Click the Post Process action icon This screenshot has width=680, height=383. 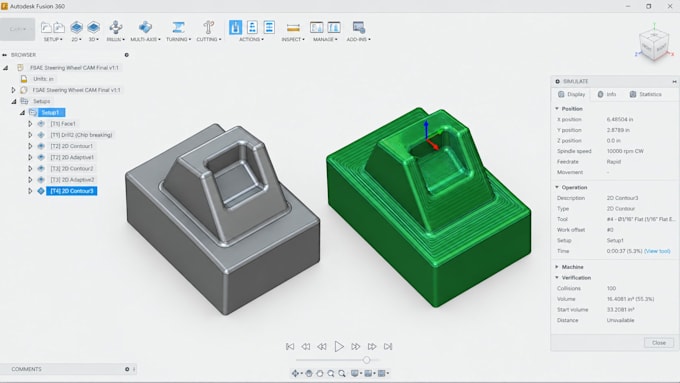tap(252, 27)
